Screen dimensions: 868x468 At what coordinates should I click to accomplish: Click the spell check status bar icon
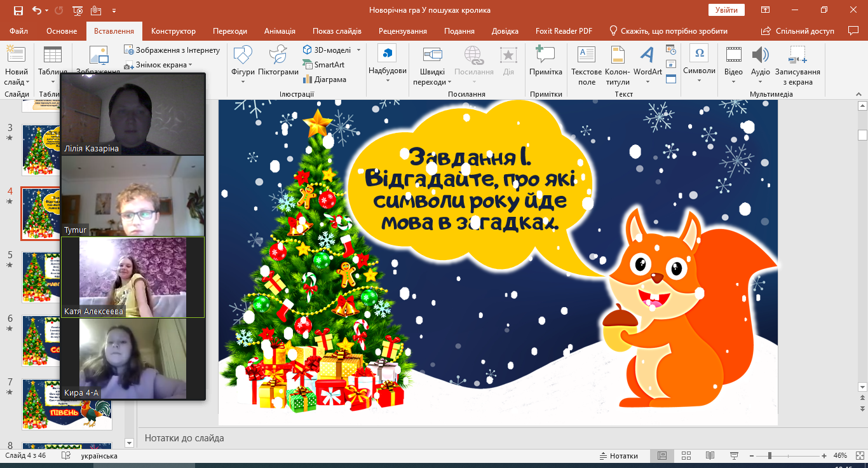[x=65, y=456]
